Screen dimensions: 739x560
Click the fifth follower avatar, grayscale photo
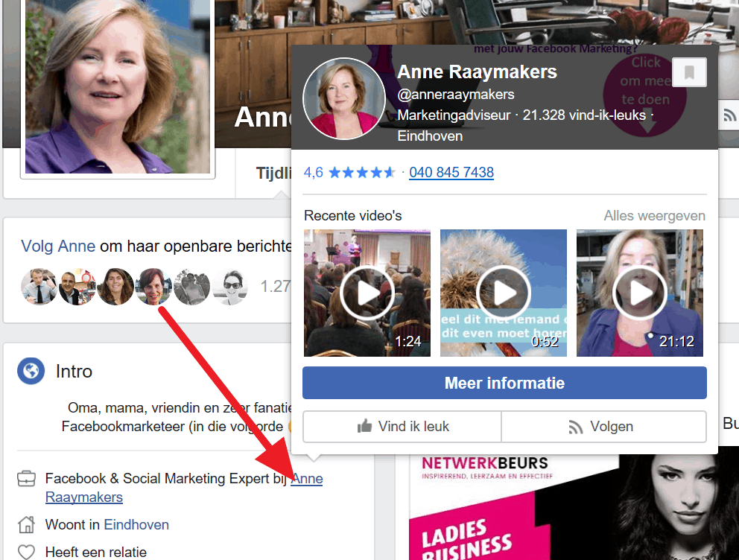191,287
